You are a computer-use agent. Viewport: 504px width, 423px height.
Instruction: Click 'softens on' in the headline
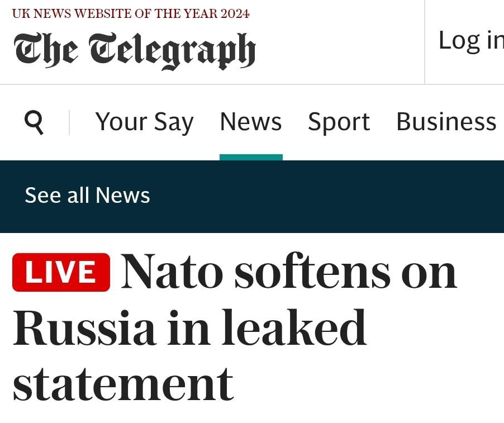[x=345, y=272]
